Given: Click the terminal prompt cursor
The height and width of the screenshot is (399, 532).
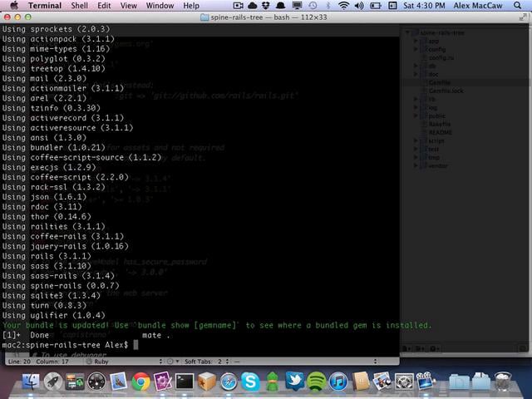Looking at the screenshot, I should point(135,345).
